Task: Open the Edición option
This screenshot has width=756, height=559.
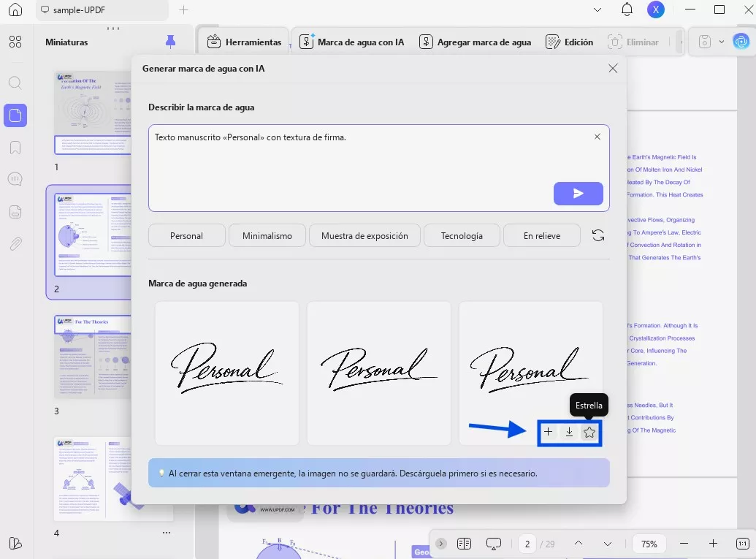Action: coord(570,42)
